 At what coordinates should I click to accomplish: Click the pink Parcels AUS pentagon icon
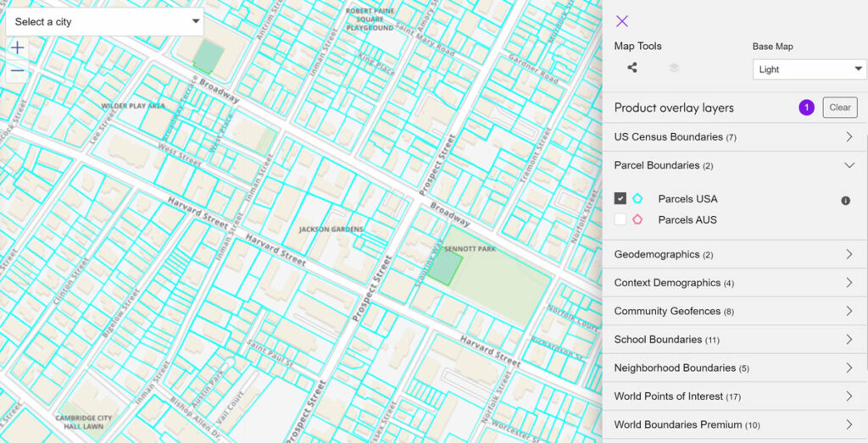[x=637, y=220]
